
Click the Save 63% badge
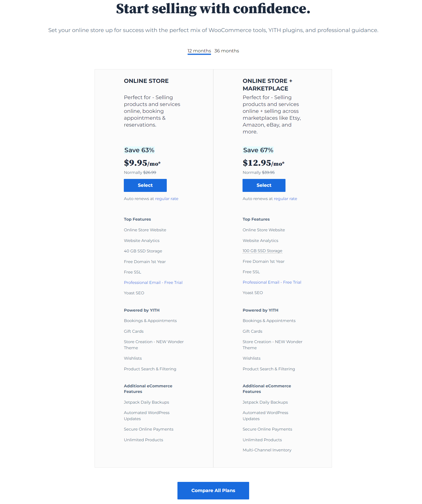tap(139, 150)
